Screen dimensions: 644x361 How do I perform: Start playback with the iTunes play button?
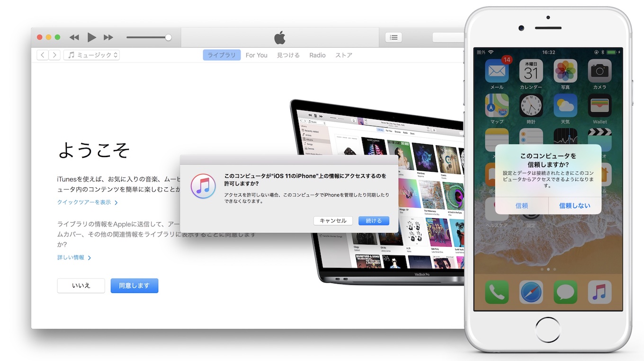coord(92,37)
